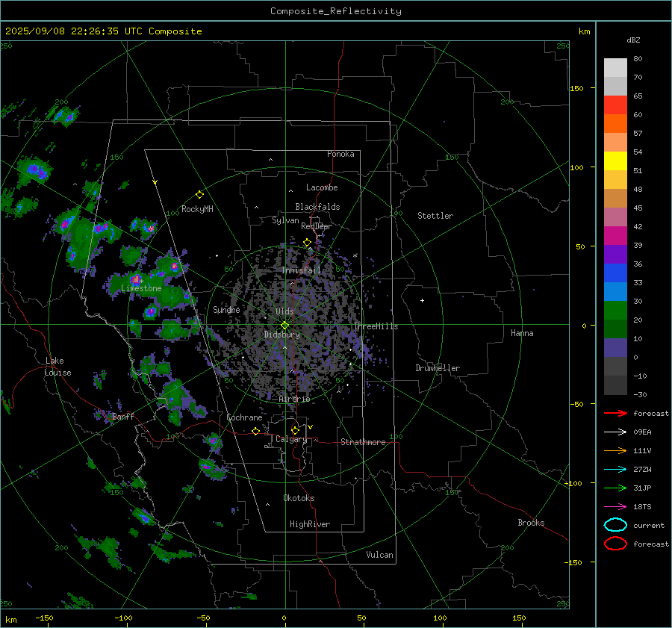Click the Banff town label
Image resolution: width=672 pixels, height=628 pixels.
[123, 417]
